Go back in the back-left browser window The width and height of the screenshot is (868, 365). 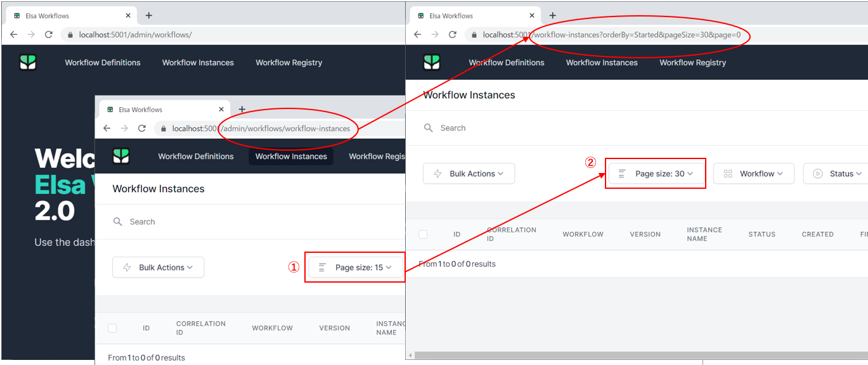13,35
